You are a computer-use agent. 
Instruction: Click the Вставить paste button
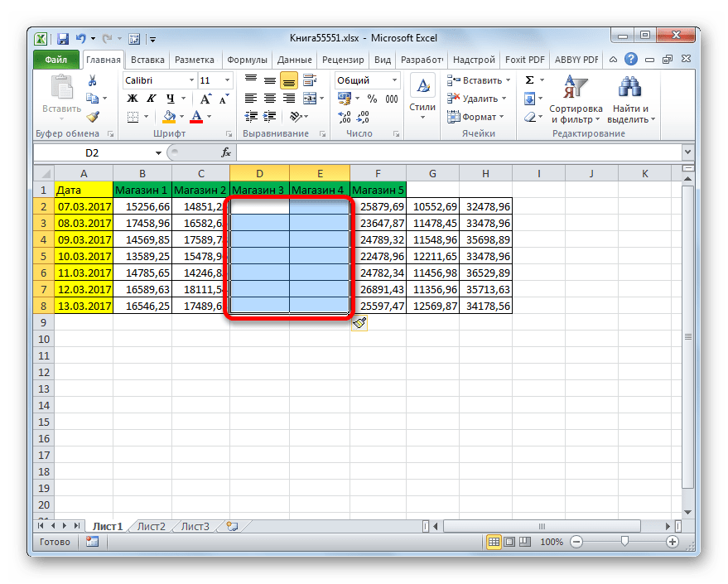[x=62, y=98]
